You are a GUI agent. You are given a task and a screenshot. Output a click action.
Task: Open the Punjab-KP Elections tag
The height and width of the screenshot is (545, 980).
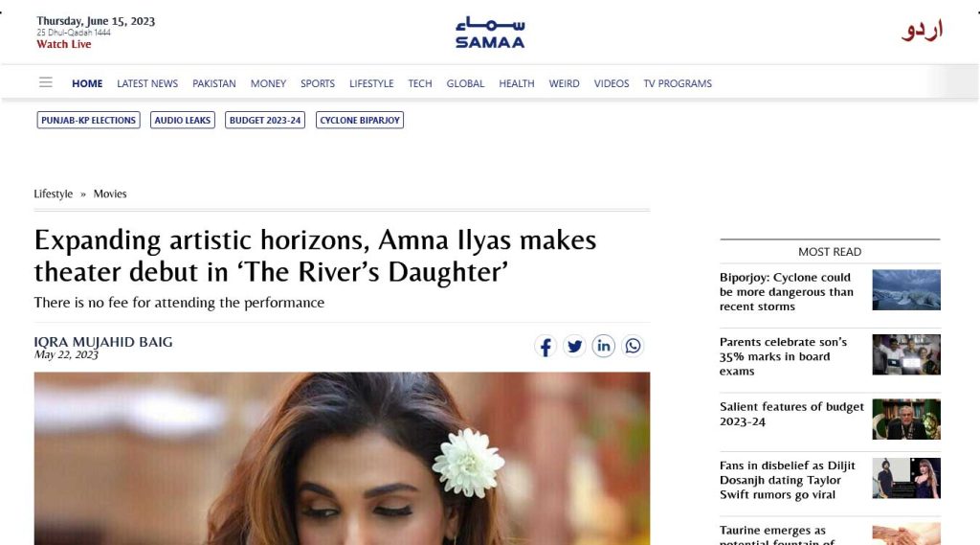pos(89,120)
